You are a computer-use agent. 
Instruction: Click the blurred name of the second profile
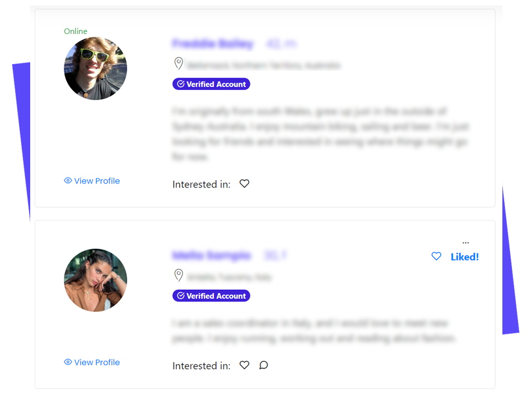(x=211, y=255)
